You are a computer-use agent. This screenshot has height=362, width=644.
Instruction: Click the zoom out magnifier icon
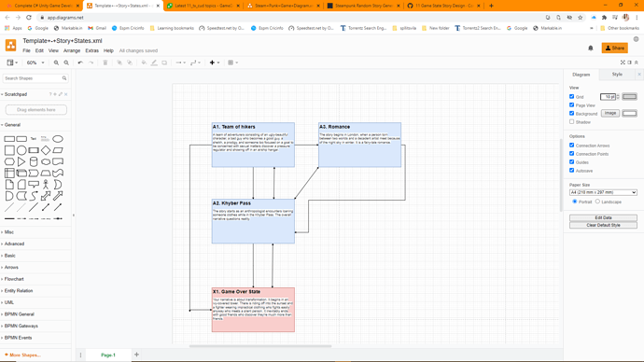(x=66, y=63)
